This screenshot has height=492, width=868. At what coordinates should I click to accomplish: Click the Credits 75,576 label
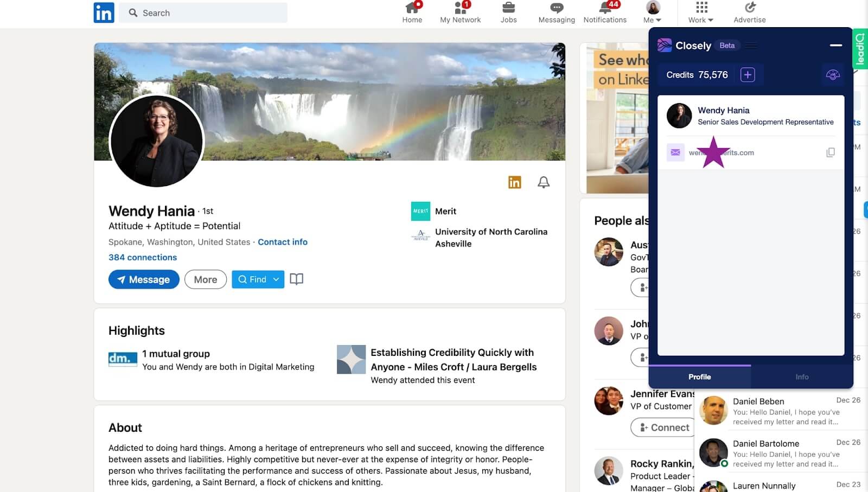coord(697,75)
